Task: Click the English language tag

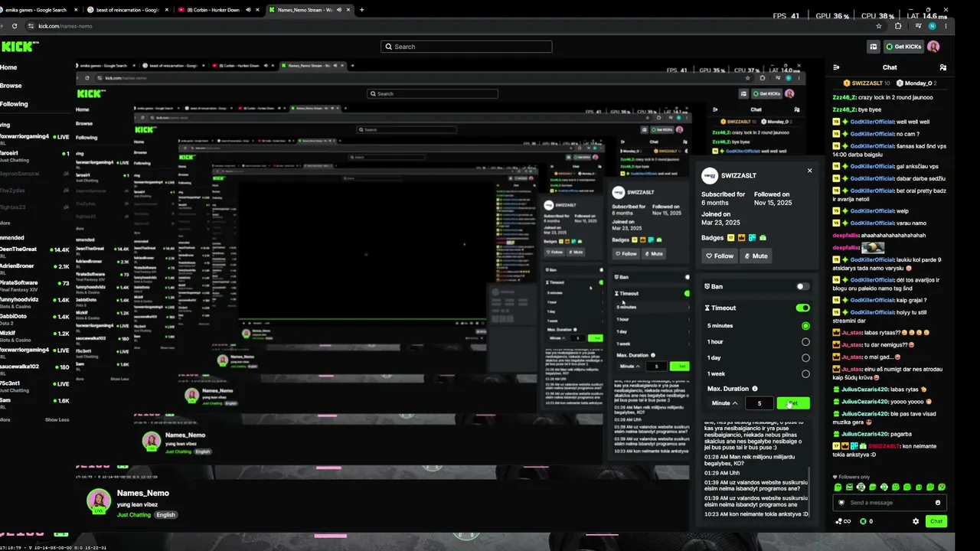Action: coord(166,515)
